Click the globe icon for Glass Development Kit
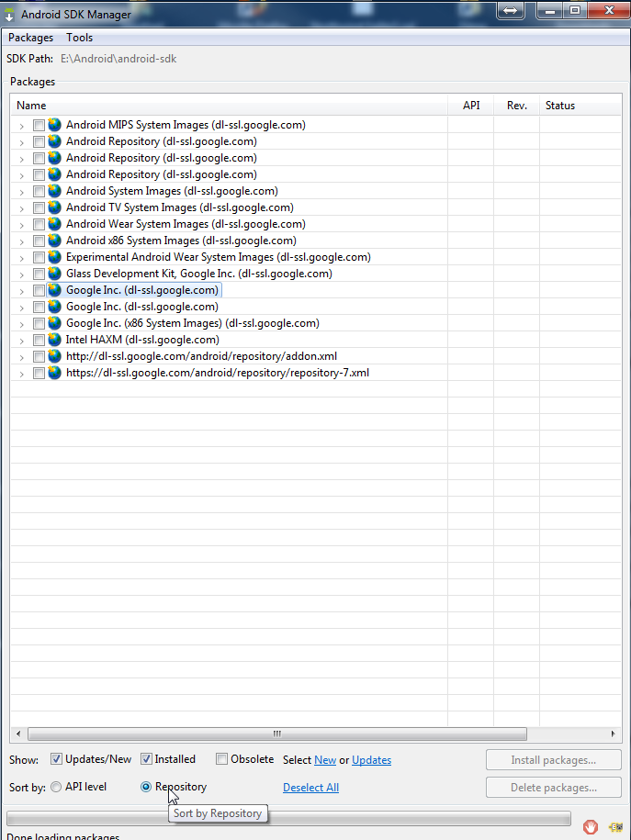Image resolution: width=631 pixels, height=840 pixels. [x=55, y=274]
